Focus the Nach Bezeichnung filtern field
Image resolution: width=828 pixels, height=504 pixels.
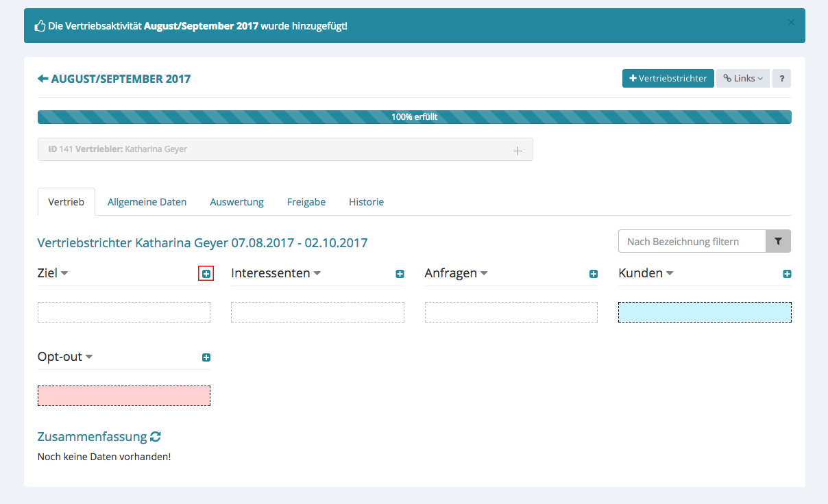(692, 242)
